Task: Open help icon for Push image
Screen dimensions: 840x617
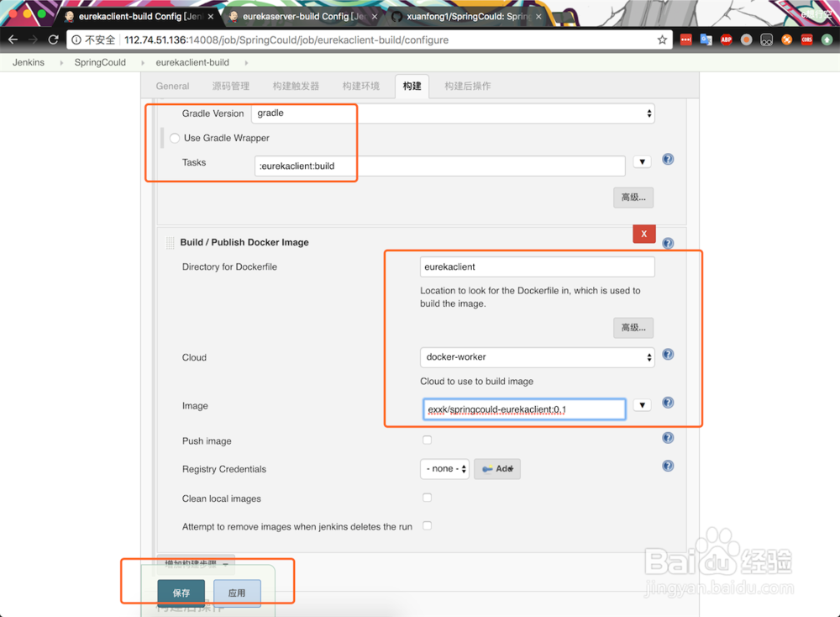Action: coord(668,438)
